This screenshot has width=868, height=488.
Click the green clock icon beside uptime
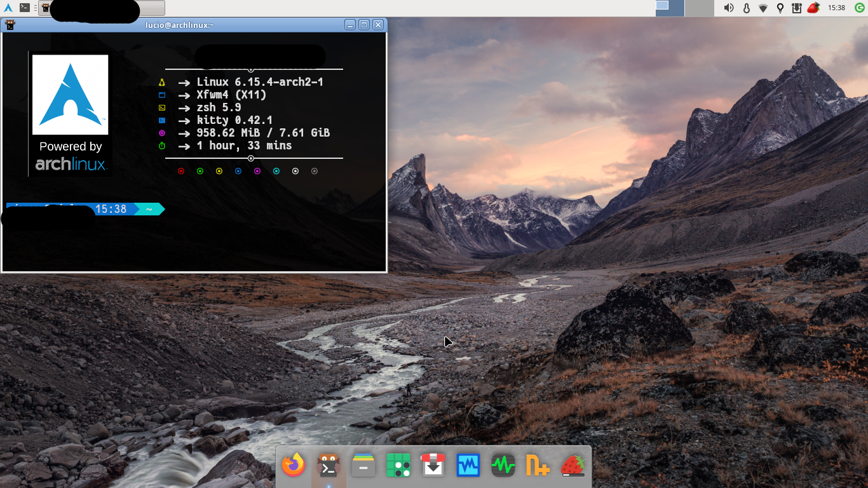(x=162, y=146)
